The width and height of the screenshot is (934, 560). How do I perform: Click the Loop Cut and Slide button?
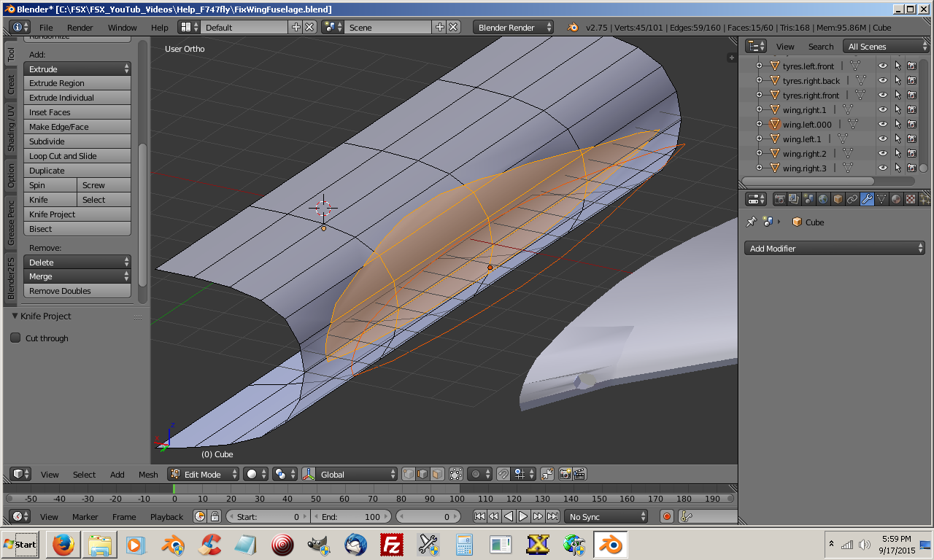pos(77,156)
